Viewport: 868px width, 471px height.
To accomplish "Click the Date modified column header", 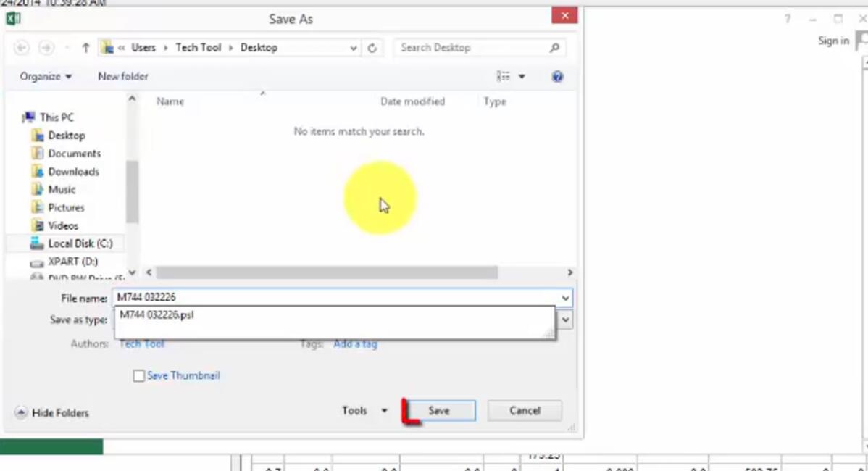I will [412, 101].
